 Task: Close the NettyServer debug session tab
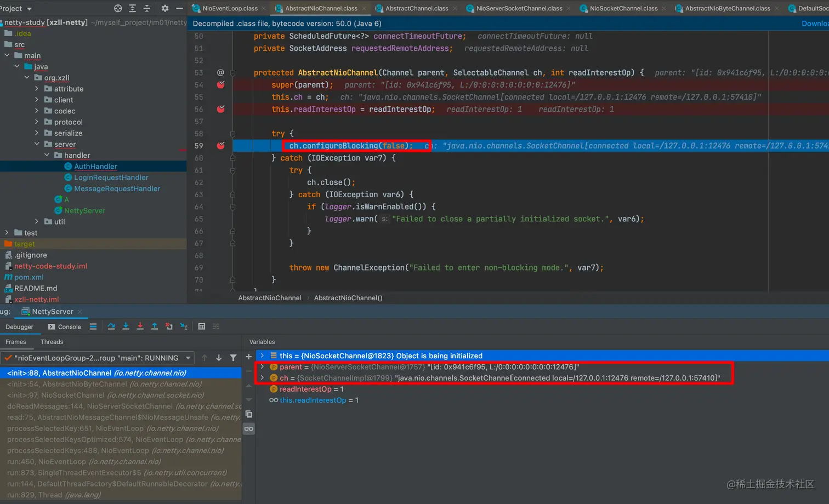click(x=80, y=312)
